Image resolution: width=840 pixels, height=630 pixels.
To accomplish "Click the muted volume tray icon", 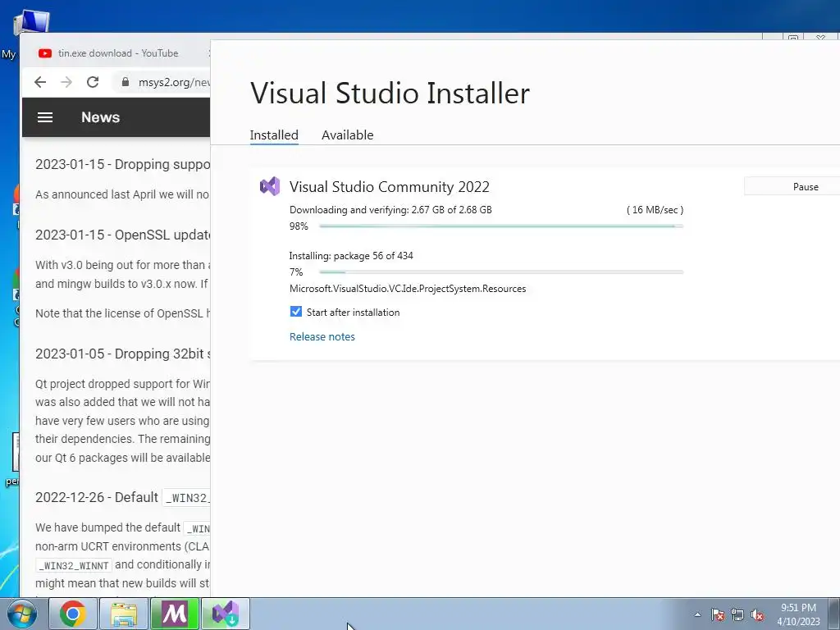I will (757, 614).
